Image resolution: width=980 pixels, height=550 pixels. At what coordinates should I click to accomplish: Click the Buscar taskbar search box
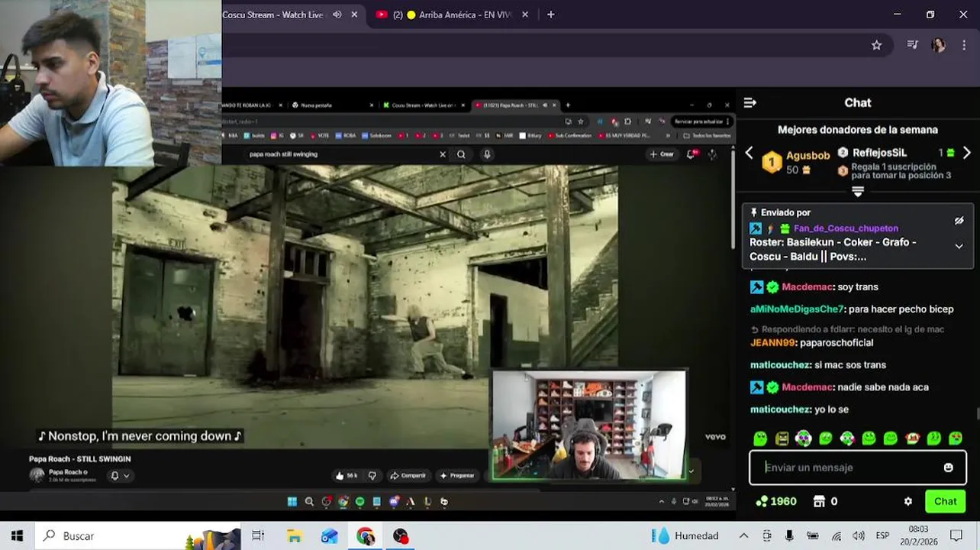[x=137, y=536]
